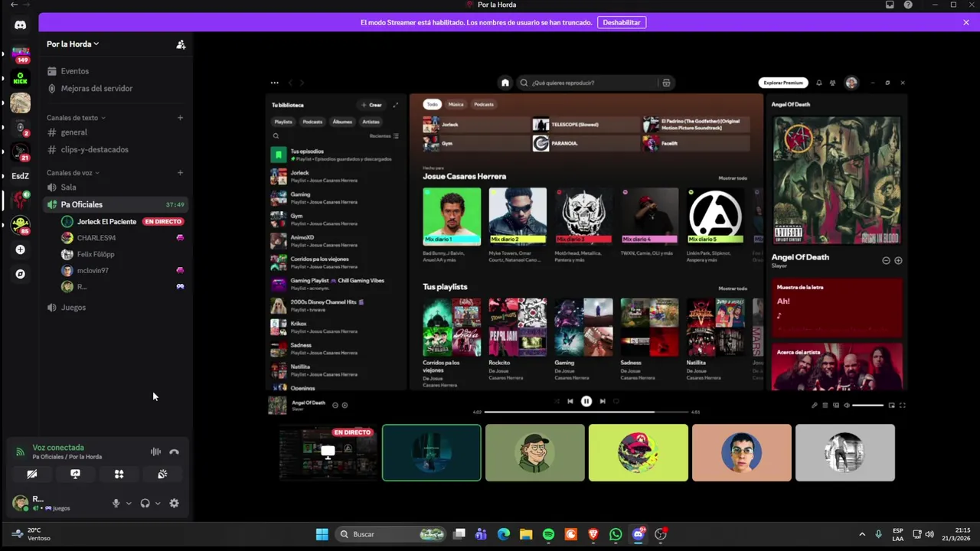Open Spotify from the Windows taskbar
This screenshot has height=551, width=980.
tap(548, 534)
